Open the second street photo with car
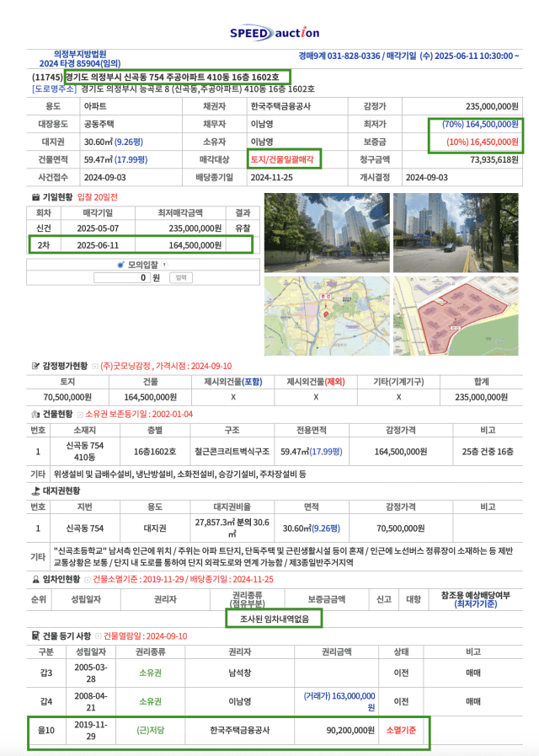 pyautogui.click(x=456, y=233)
